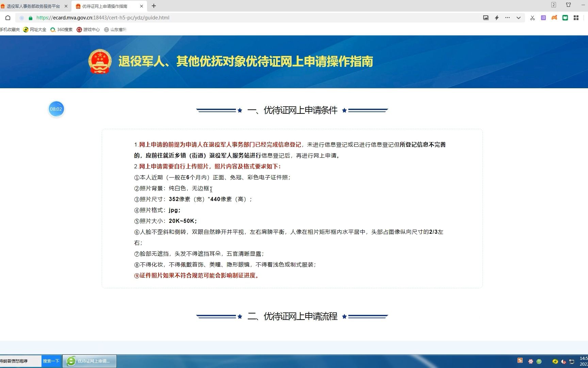Click the line 照片尺寸：352像素（宽）*440像素（高）
Viewport: 588px width, 368px height.
(193, 199)
